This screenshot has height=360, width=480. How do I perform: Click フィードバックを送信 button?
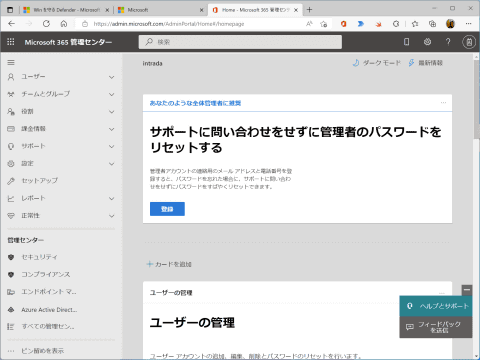coord(436,327)
